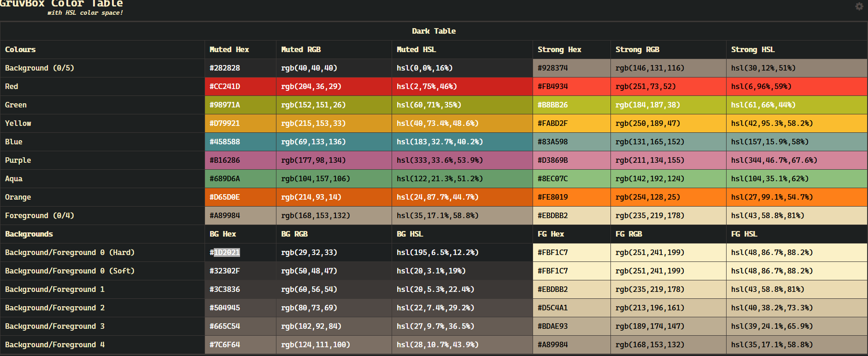868x356 pixels.
Task: Click the rgb(40,40,40) cell
Action: (334, 68)
